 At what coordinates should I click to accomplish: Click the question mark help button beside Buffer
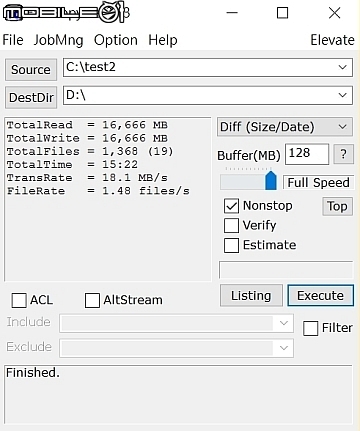344,154
